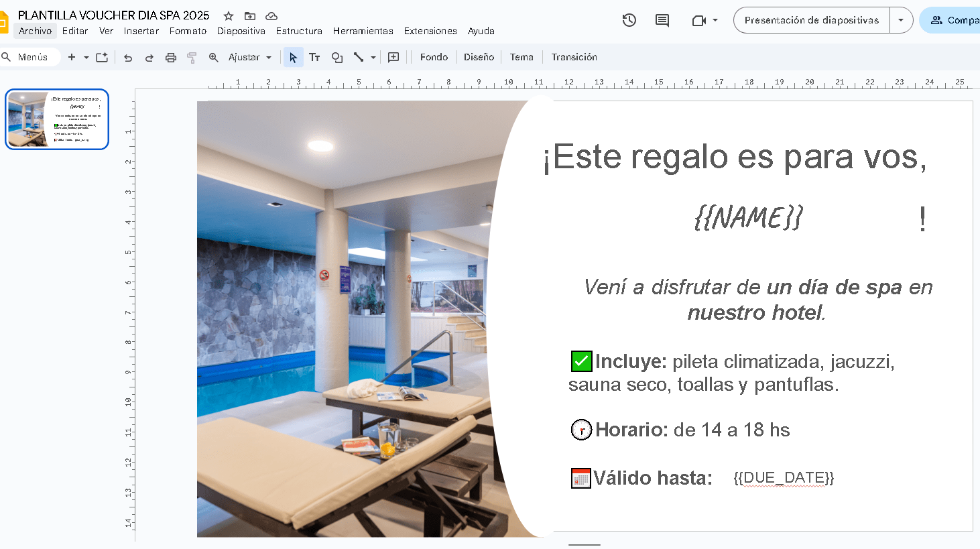
Task: Open the move to folder icon
Action: (250, 16)
